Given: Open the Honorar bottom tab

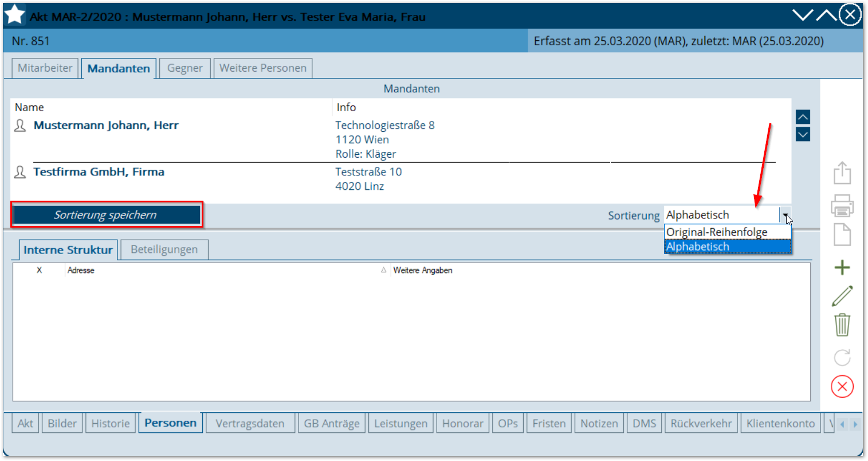Looking at the screenshot, I should 463,423.
